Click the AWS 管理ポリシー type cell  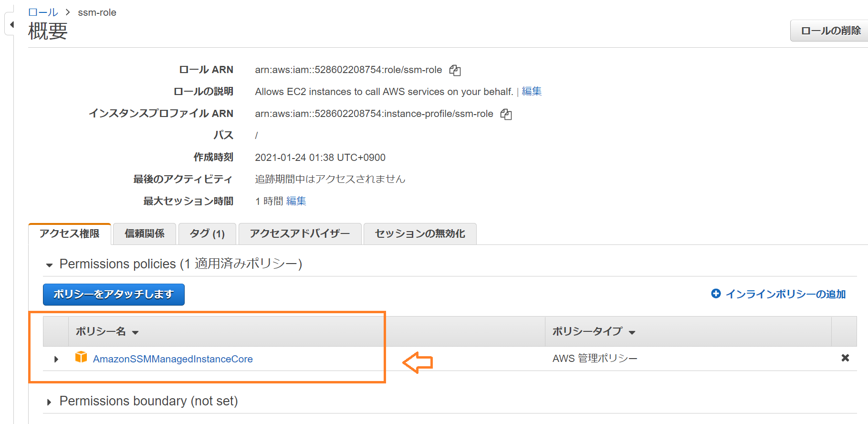595,358
